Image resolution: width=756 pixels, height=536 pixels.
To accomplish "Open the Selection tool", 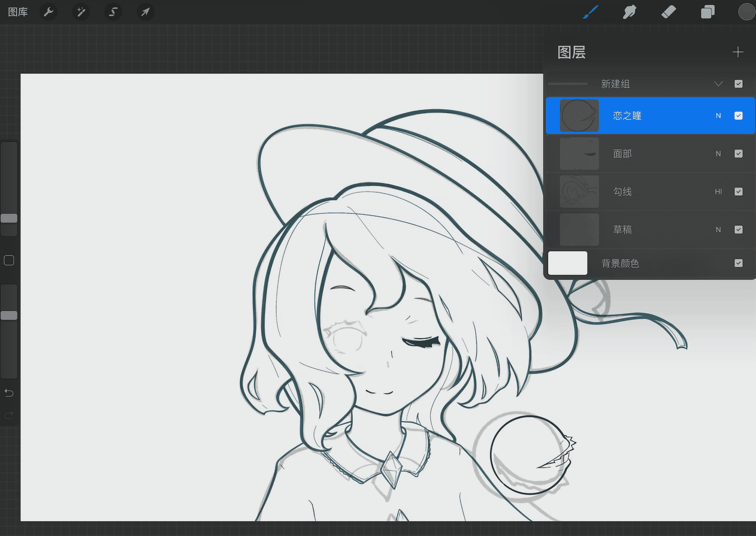I will coord(113,11).
